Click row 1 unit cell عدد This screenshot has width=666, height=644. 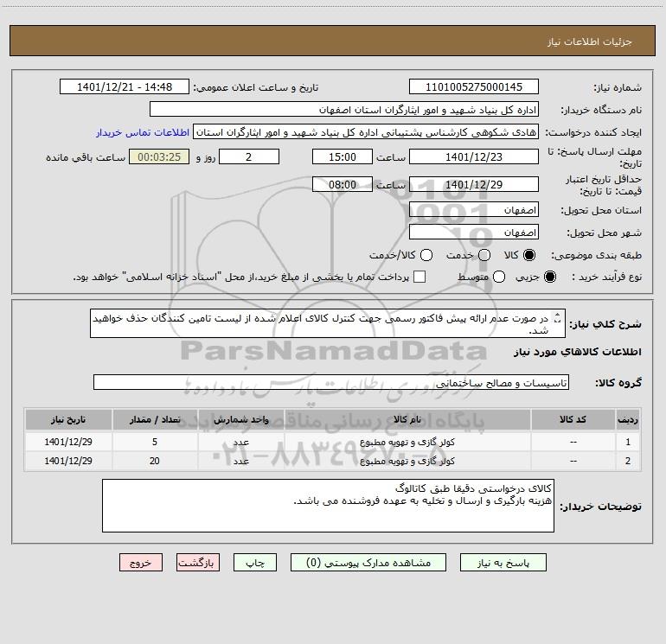point(240,442)
